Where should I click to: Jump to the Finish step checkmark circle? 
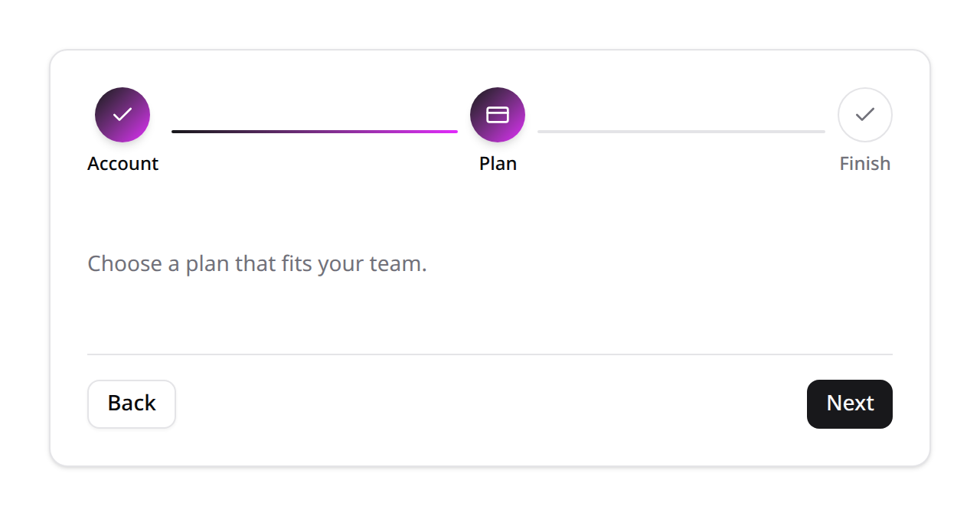pos(865,115)
